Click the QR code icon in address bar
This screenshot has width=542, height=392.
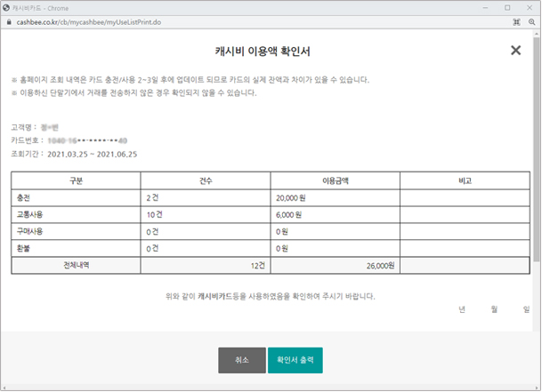[x=516, y=22]
